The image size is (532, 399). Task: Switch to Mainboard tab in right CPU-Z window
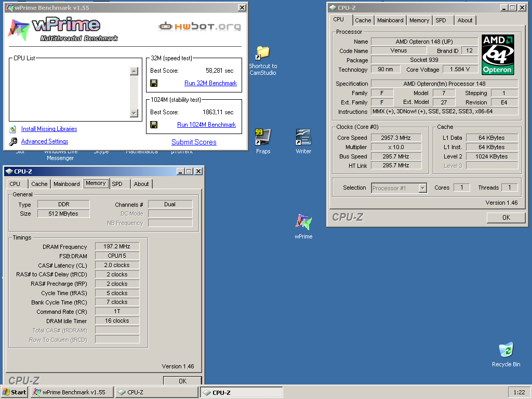click(390, 20)
